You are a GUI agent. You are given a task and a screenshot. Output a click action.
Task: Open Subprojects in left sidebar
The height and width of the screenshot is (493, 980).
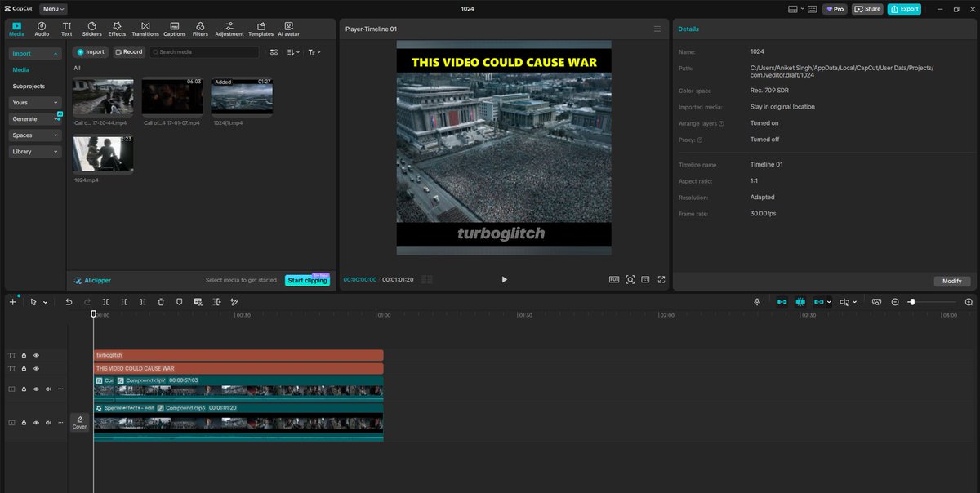29,87
